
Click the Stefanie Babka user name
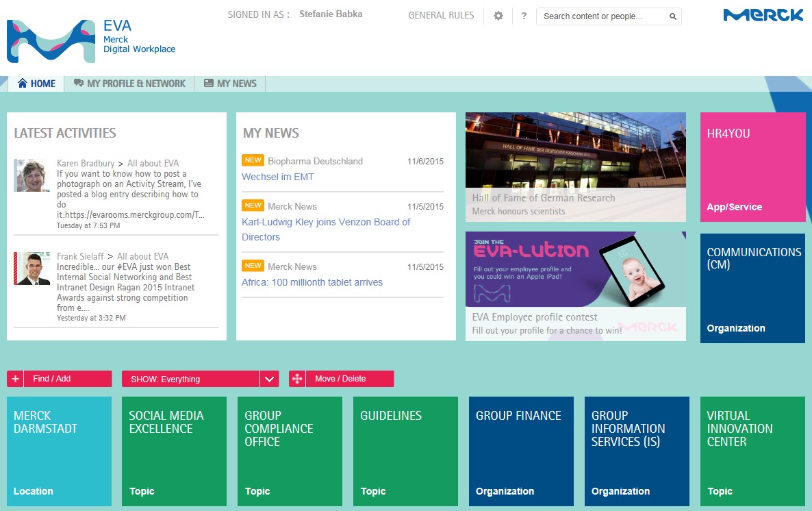pyautogui.click(x=331, y=14)
